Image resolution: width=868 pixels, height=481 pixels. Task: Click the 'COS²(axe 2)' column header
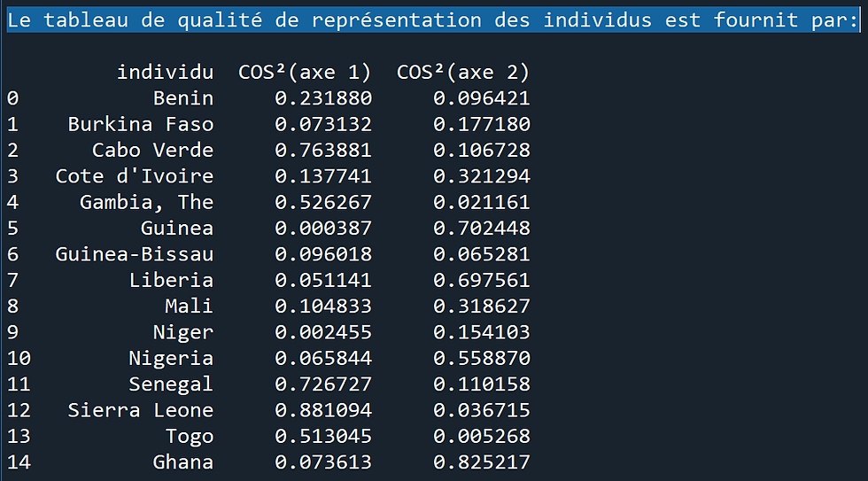click(462, 72)
